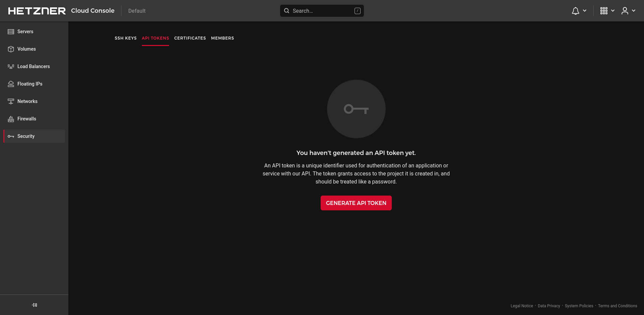Open the Members tab
The image size is (644, 315).
click(x=222, y=38)
